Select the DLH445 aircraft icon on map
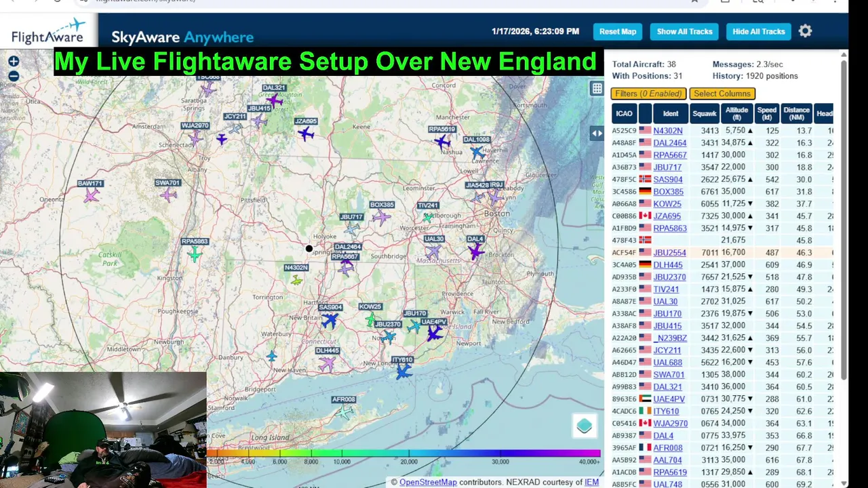This screenshot has height=488, width=868. [327, 363]
